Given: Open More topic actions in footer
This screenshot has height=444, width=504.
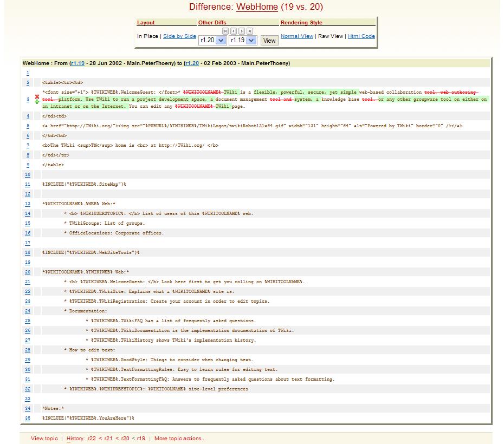Looking at the screenshot, I should (x=180, y=439).
